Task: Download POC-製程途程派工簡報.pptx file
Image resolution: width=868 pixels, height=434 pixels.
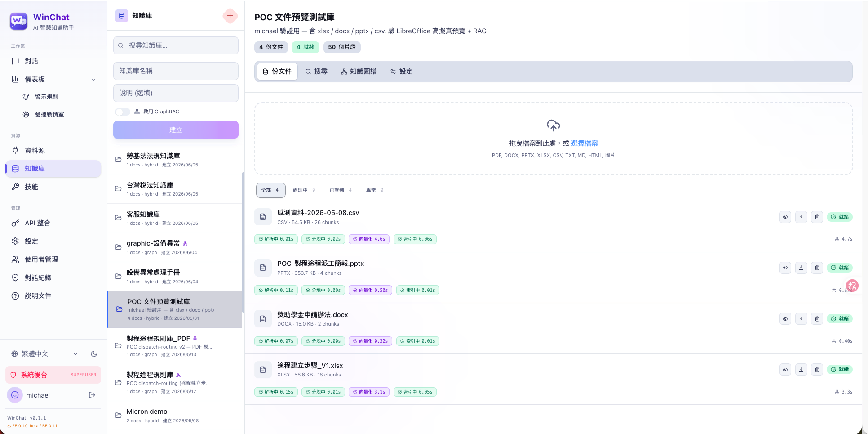Action: (x=801, y=268)
